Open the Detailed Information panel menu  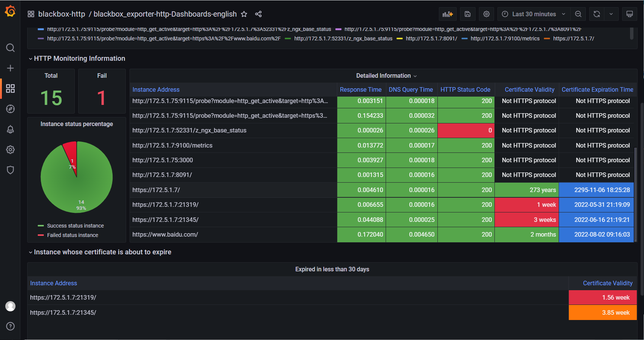tap(386, 76)
